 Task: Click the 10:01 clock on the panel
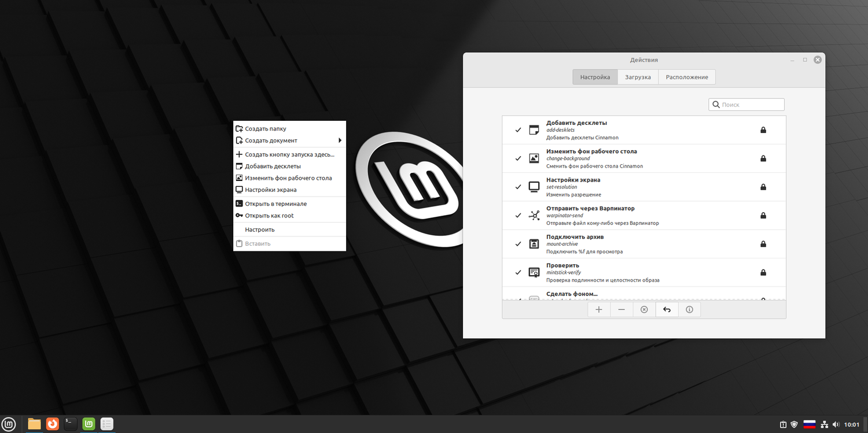pos(851,425)
